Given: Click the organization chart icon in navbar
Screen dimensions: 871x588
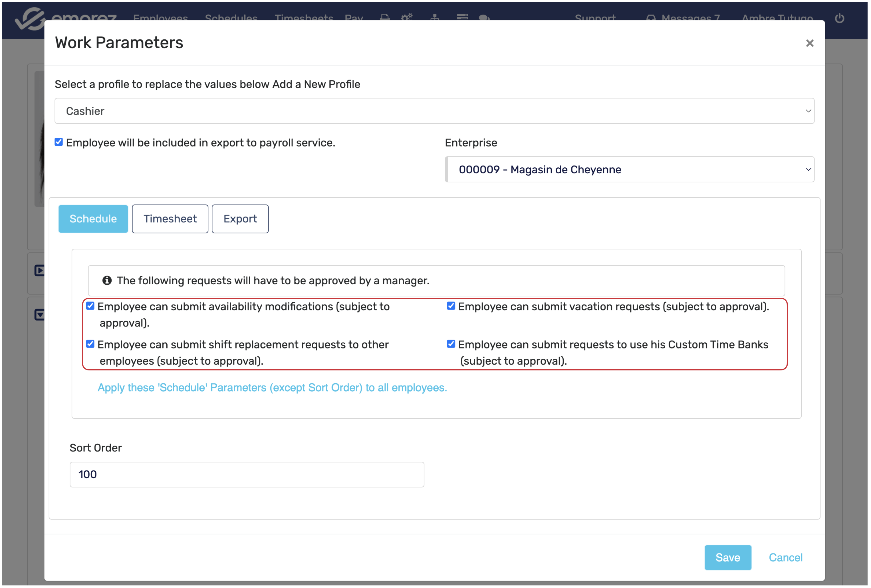Looking at the screenshot, I should pyautogui.click(x=435, y=17).
